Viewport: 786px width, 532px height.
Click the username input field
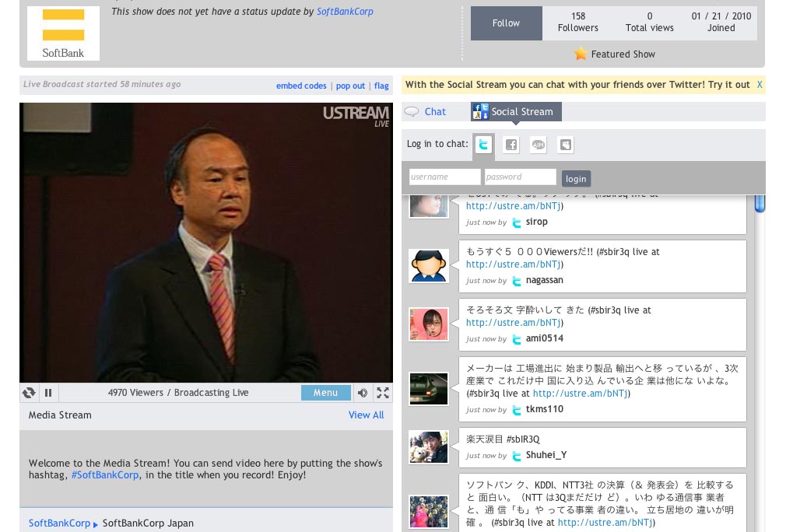point(444,177)
